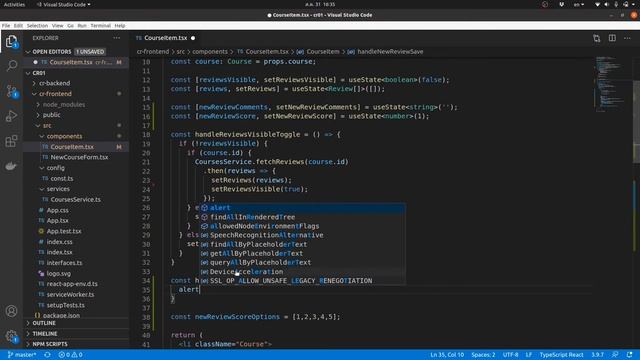Click Ln 35, Col 10 status entry
The height and width of the screenshot is (360, 640).
pyautogui.click(x=447, y=355)
